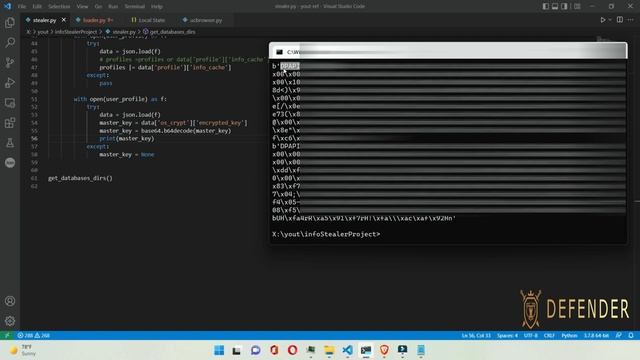
Task: Run the Python file with play button
Action: (x=602, y=20)
